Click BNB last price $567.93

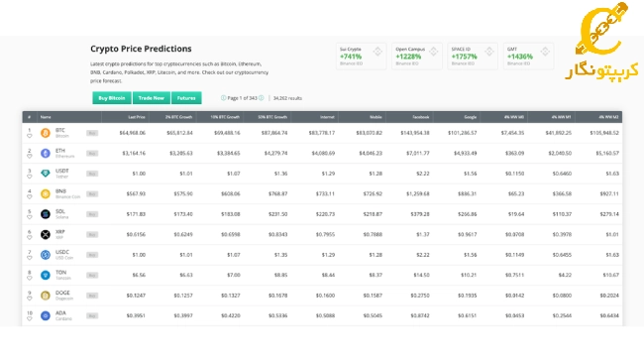(136, 193)
